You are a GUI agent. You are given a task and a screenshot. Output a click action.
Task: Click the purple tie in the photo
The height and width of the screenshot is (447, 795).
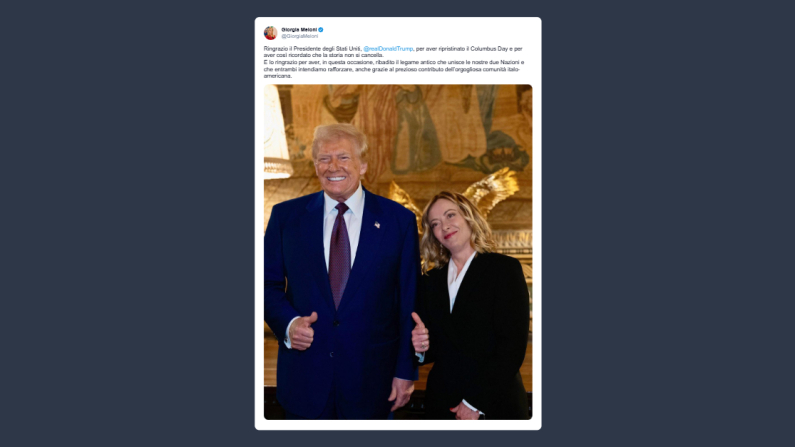point(340,253)
